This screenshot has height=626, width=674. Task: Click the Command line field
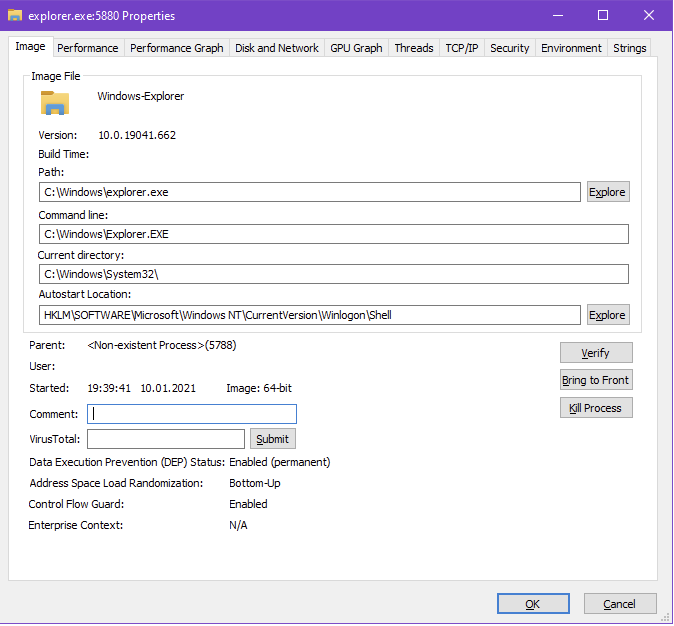334,234
